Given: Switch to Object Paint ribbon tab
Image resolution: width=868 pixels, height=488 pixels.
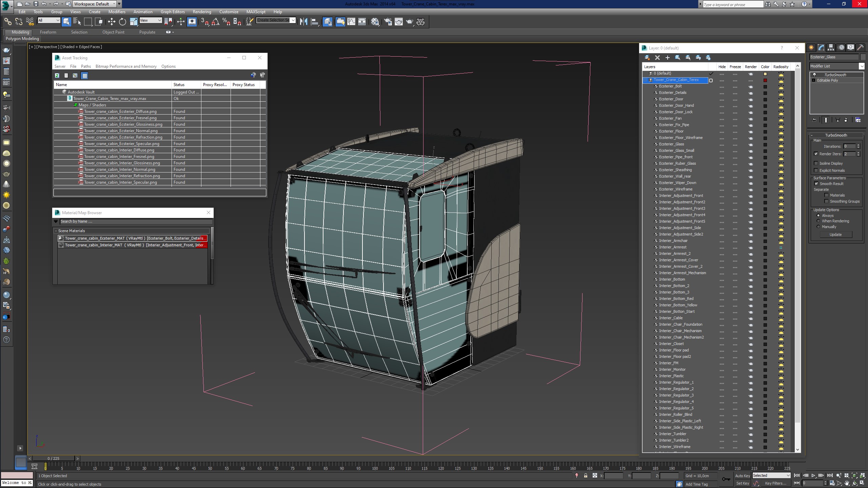Looking at the screenshot, I should [x=113, y=32].
